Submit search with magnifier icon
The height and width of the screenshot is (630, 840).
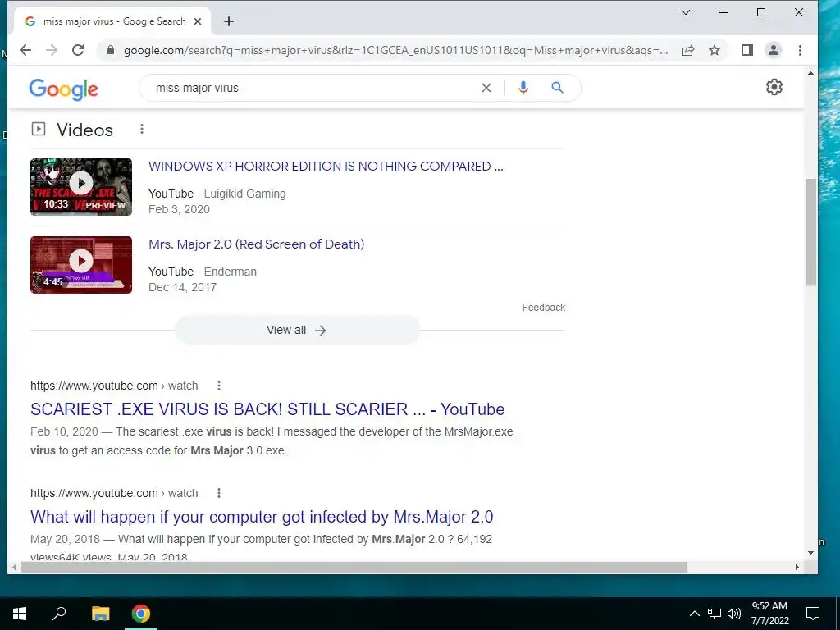coord(558,87)
